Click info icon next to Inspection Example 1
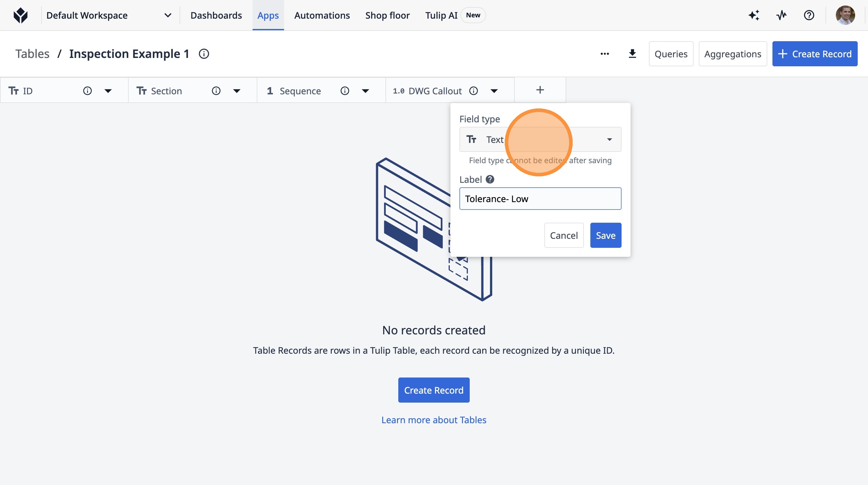Screen dimensions: 868x485 pyautogui.click(x=204, y=54)
